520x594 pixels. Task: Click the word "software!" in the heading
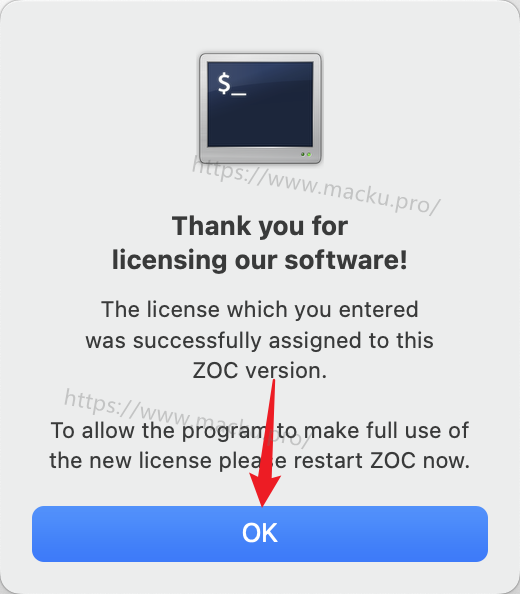(346, 260)
